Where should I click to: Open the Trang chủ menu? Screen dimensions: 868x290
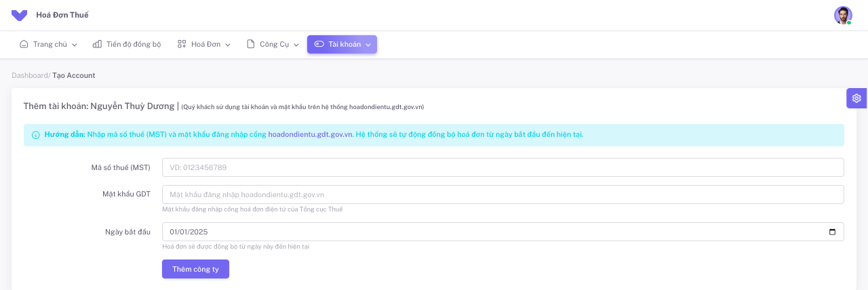(x=49, y=44)
